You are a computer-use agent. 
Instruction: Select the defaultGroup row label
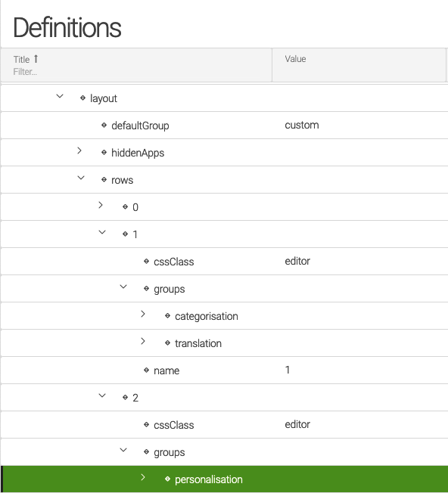tap(140, 126)
